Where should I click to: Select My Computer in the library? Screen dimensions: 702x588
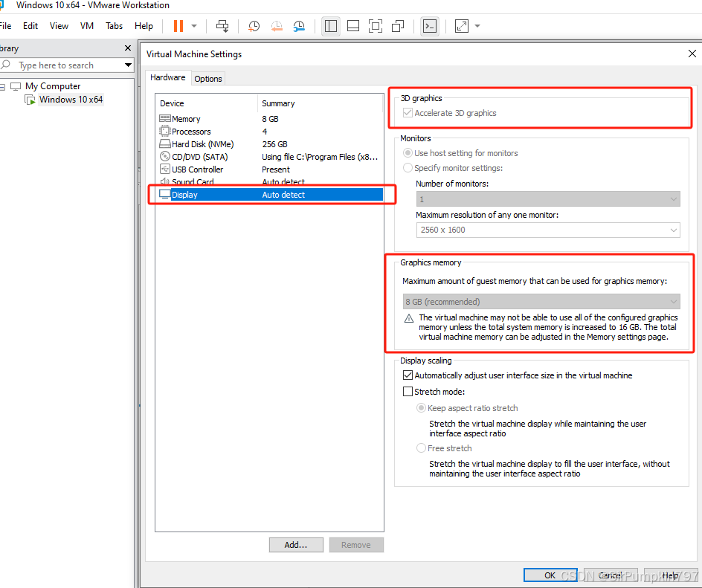[53, 86]
